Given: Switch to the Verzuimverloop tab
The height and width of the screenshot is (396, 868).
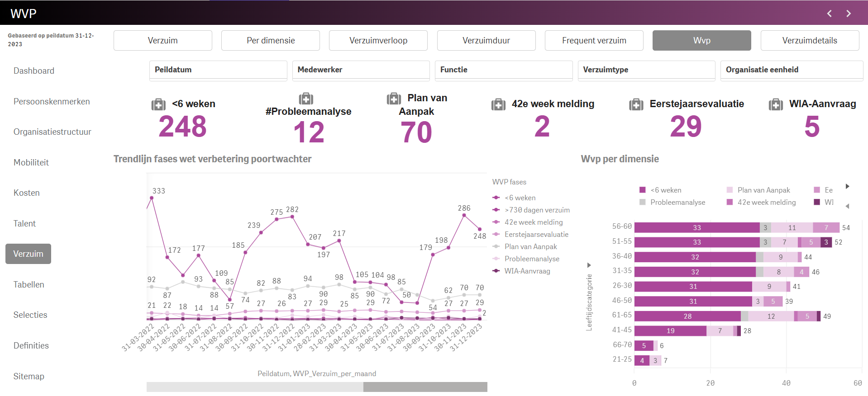Looking at the screenshot, I should 378,41.
